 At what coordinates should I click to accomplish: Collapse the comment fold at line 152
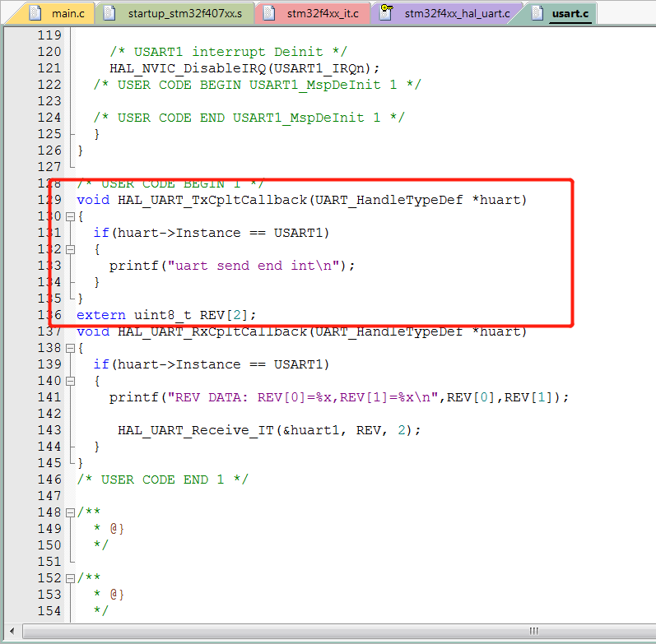pos(70,578)
